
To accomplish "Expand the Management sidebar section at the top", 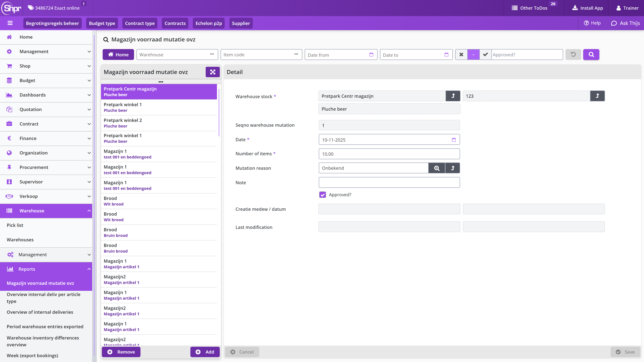I will click(46, 51).
